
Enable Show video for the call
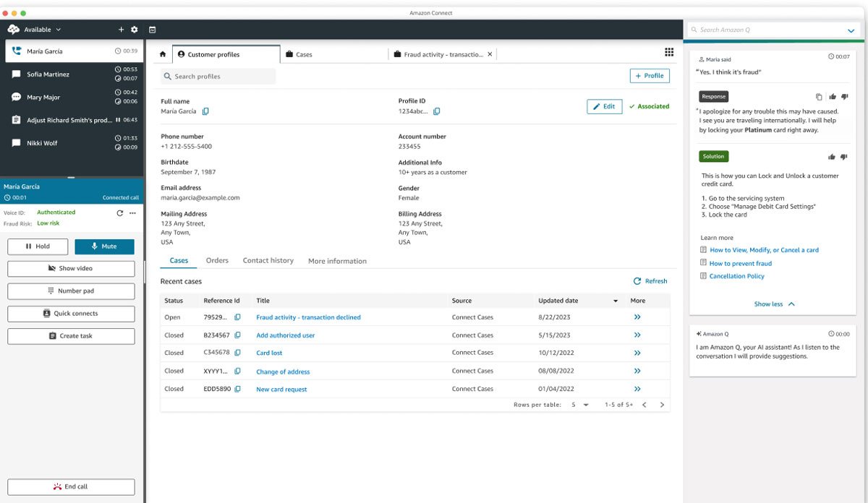pos(71,268)
